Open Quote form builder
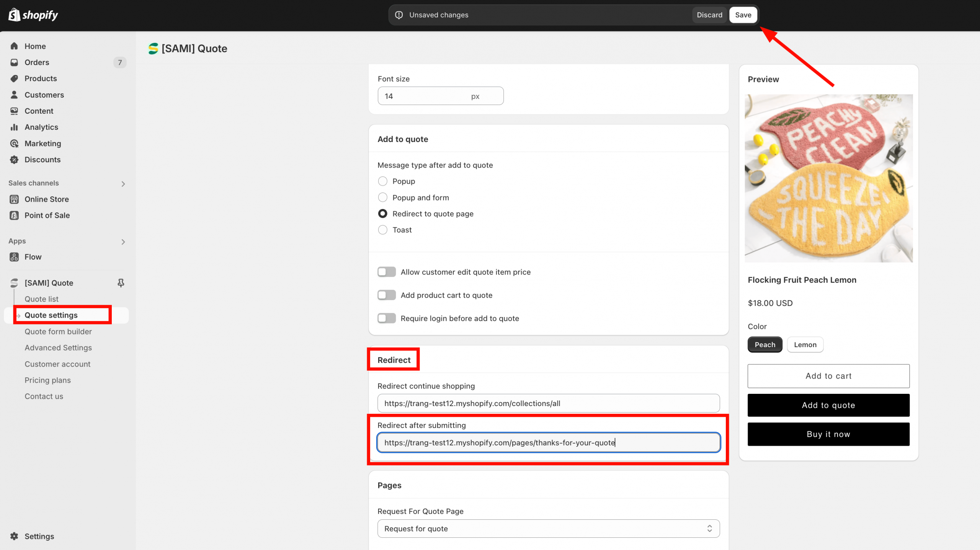Screen dimensions: 980x550 tap(58, 331)
